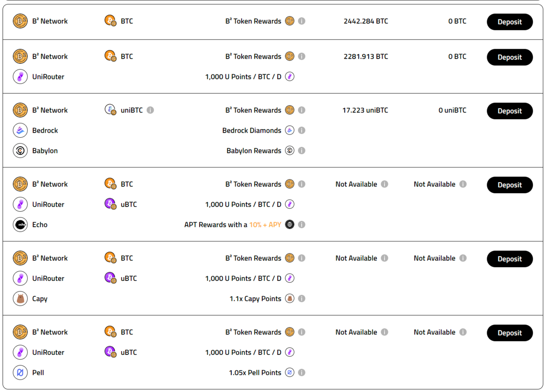The width and height of the screenshot is (551, 392).
Task: Click the 0 uniBTC balance
Action: [x=452, y=110]
